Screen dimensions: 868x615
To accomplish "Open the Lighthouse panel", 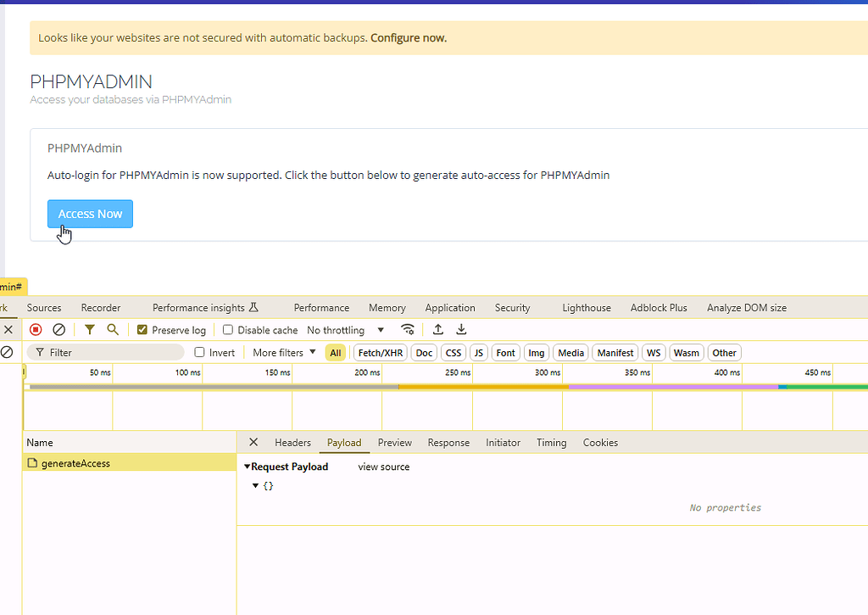I will click(x=587, y=307).
